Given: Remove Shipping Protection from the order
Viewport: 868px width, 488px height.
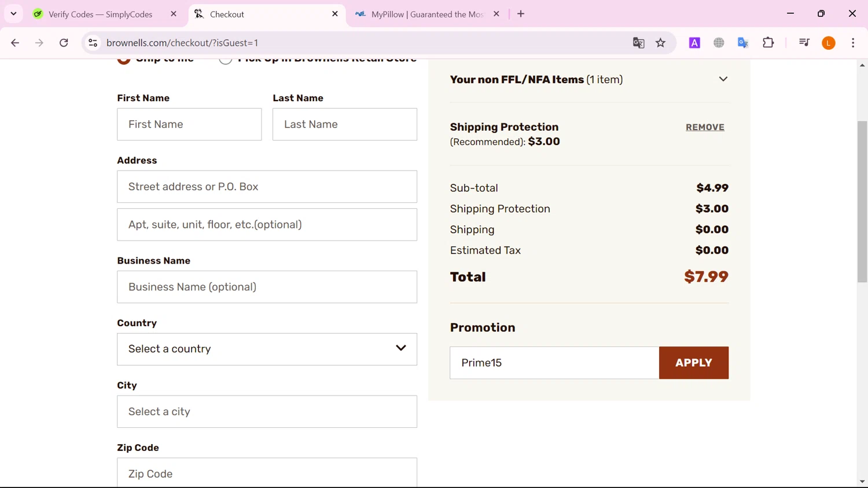Looking at the screenshot, I should coord(705,127).
